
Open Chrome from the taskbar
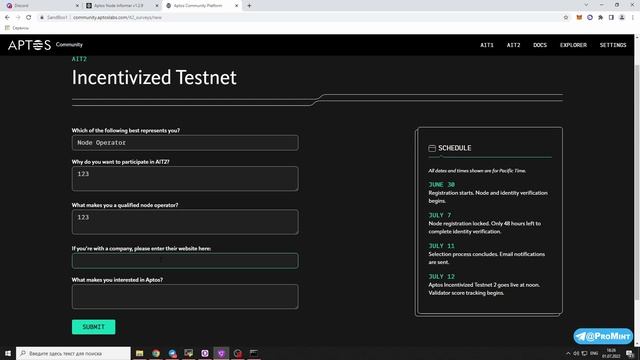(x=156, y=353)
